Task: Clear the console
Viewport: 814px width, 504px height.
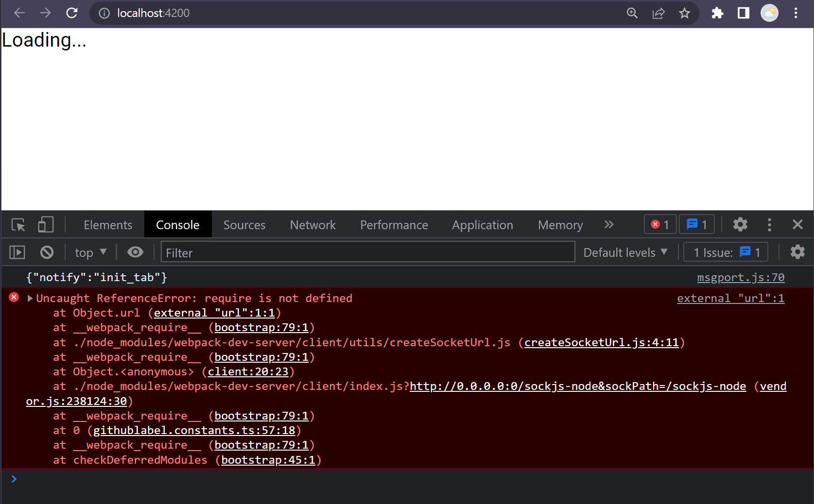Action: tap(47, 252)
